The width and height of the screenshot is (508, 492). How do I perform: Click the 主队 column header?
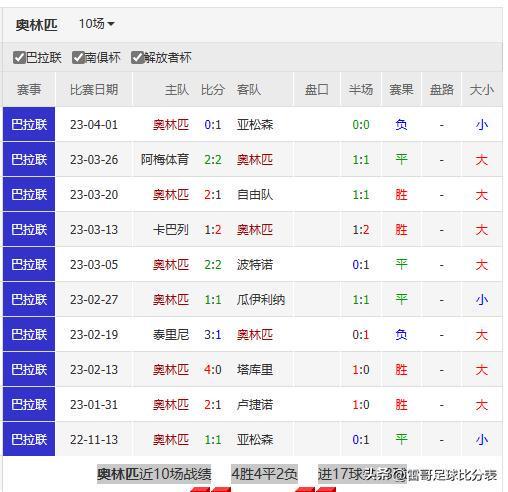click(177, 90)
